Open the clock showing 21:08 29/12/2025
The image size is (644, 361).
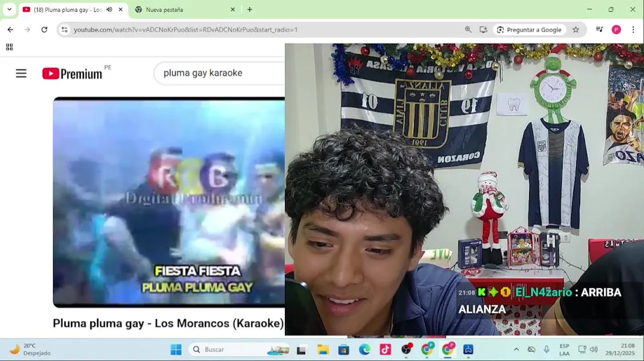620,349
